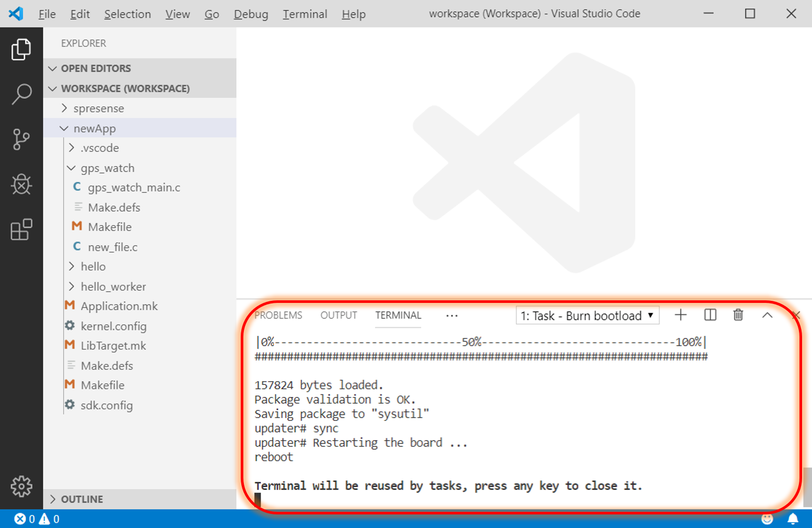Open the Search icon in the activity bar
Viewport: 812px width, 528px height.
click(x=21, y=94)
